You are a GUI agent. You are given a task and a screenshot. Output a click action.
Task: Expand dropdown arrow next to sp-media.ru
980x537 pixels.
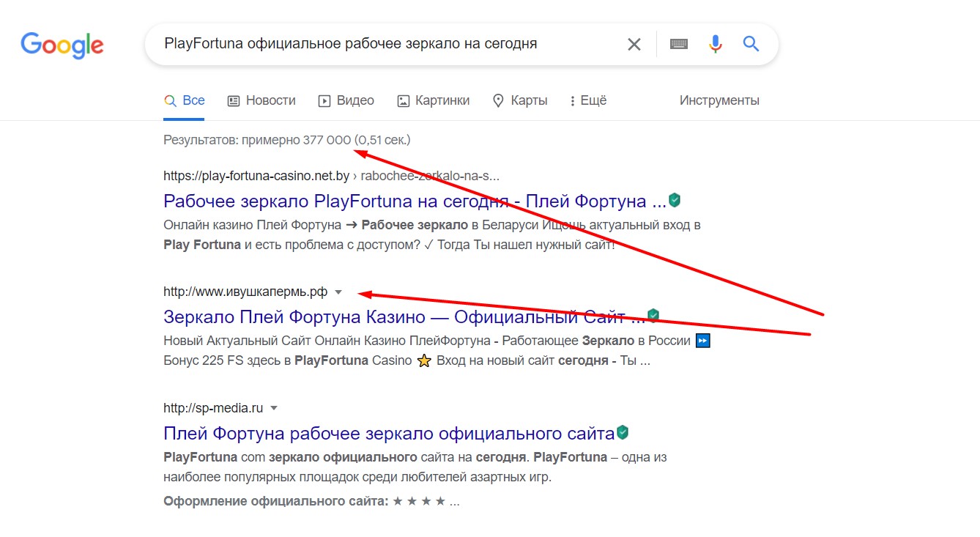tap(274, 407)
